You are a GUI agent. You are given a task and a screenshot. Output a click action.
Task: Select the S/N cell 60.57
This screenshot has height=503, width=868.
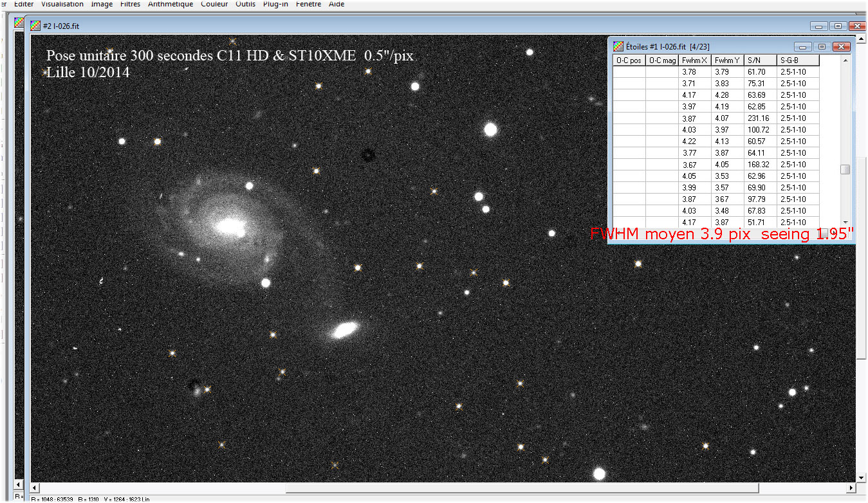coord(761,142)
